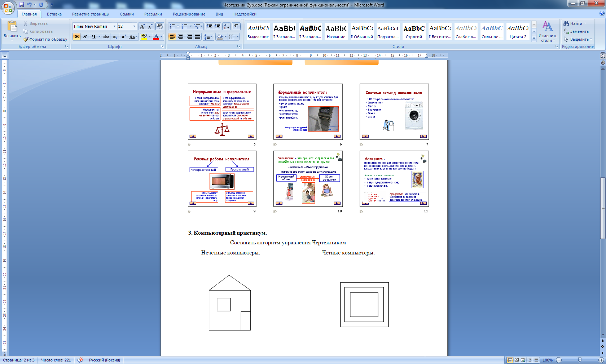Image resolution: width=606 pixels, height=364 pixels.
Task: Open Рецензирование ribbon tab
Action: [x=189, y=14]
